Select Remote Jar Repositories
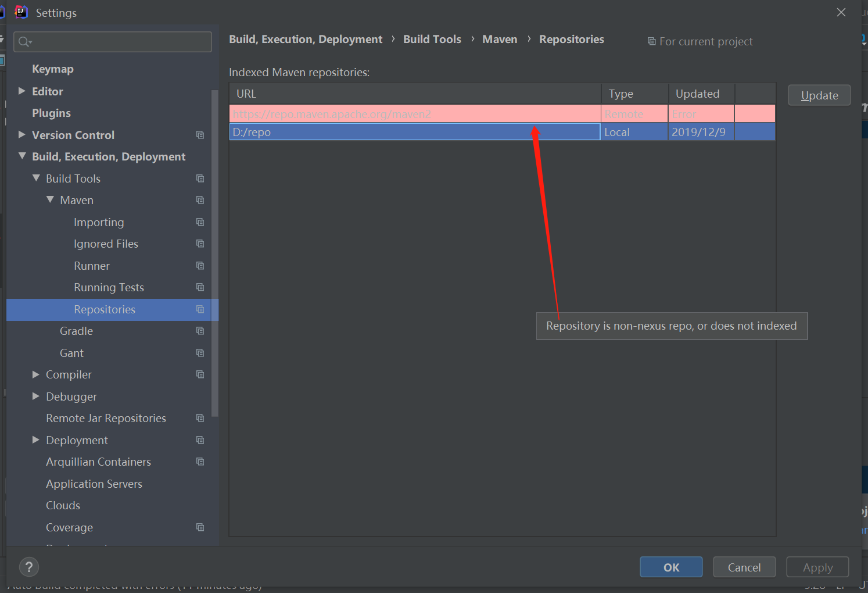 coord(106,418)
